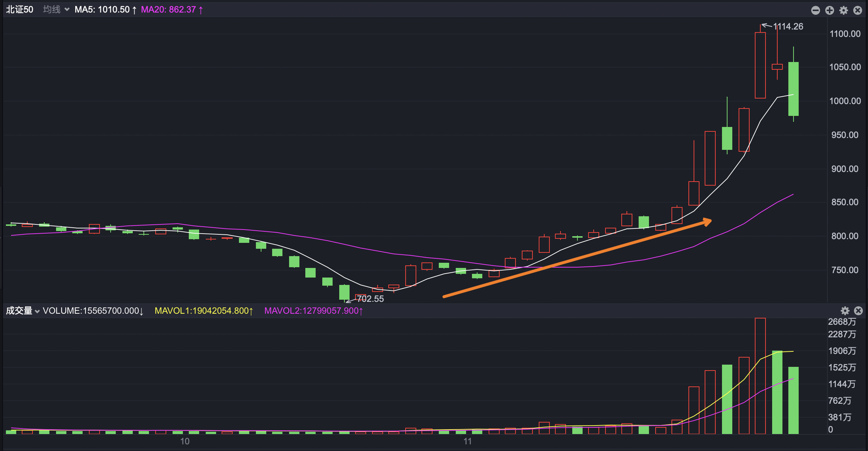Zoom out chart with minus icon
The image size is (868, 451).
tap(816, 10)
